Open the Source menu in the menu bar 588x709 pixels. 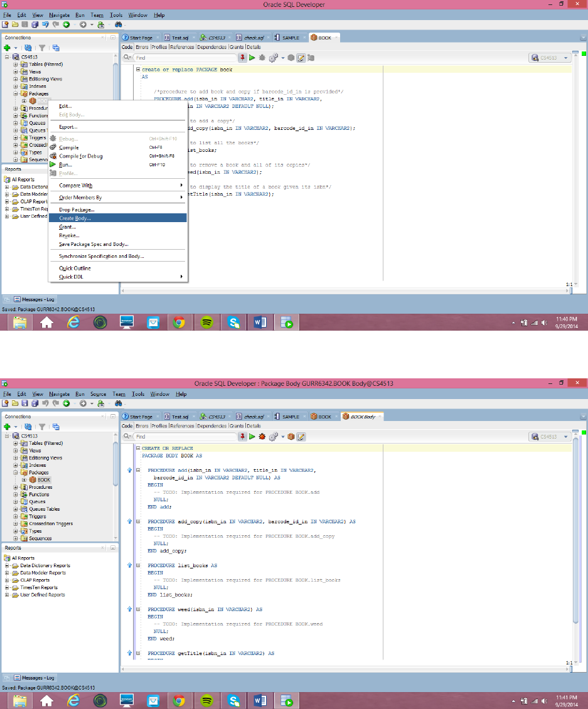[98, 394]
